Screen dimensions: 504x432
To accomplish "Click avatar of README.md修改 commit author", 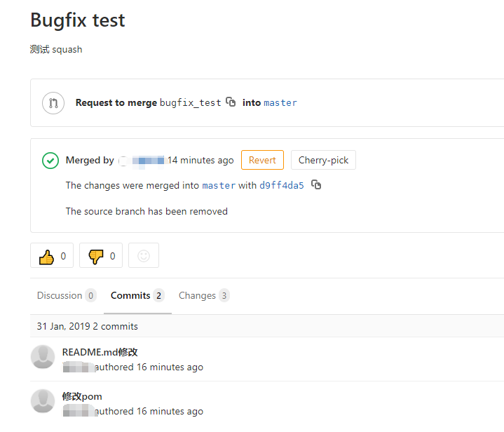I will point(43,357).
